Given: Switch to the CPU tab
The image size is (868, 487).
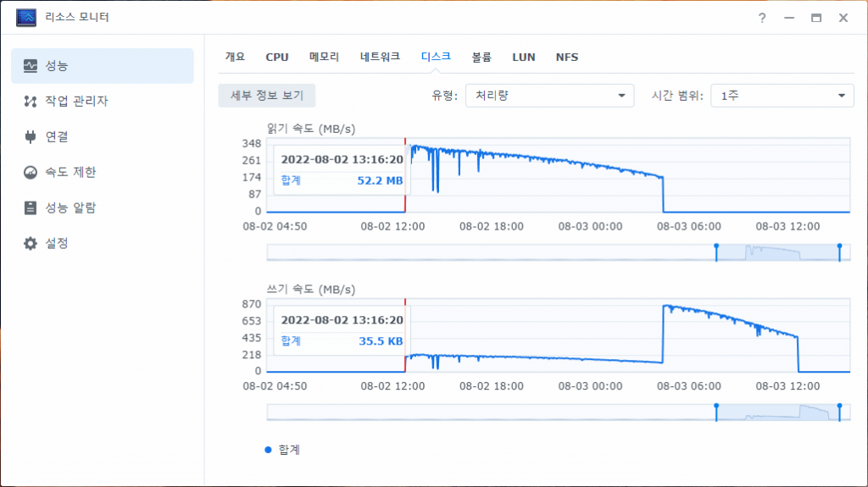Looking at the screenshot, I should pos(277,57).
